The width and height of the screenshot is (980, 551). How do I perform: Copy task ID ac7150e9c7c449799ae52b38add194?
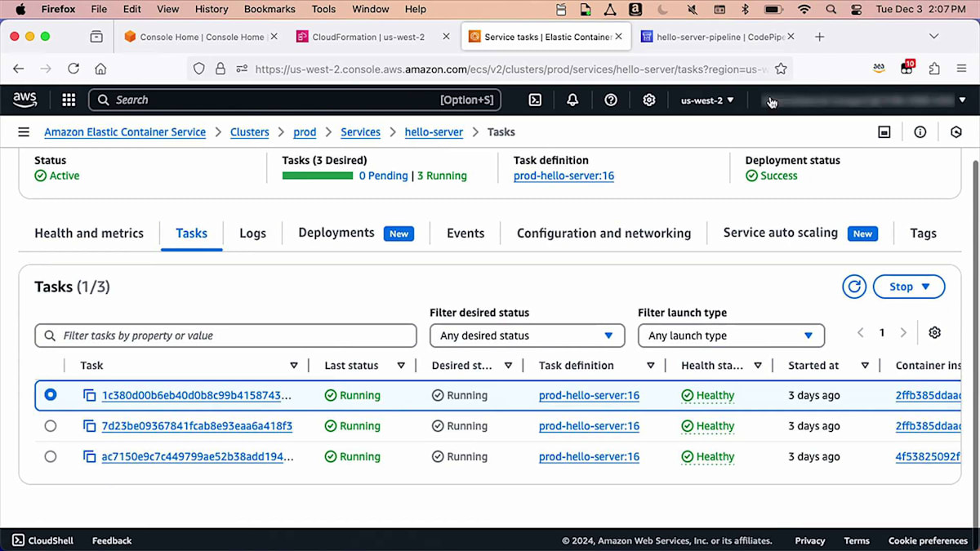(89, 456)
